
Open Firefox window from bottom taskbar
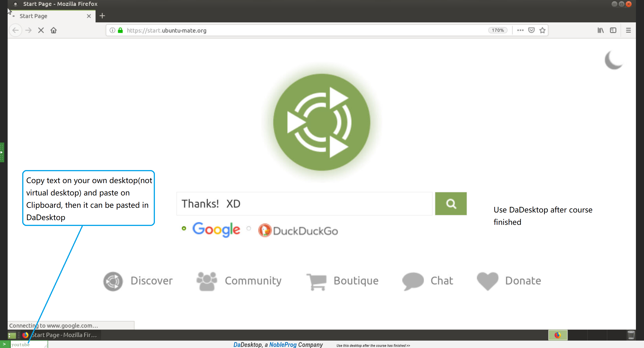pyautogui.click(x=60, y=335)
